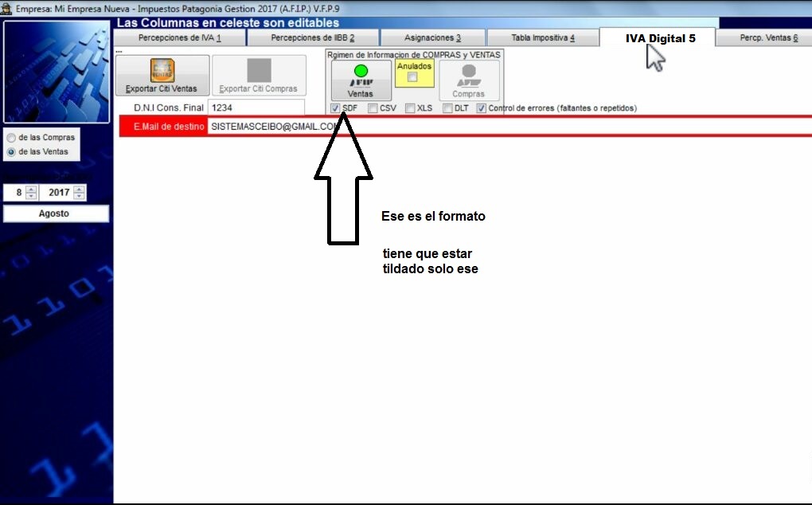Click the D.N.I Cons. Final input field

[x=256, y=108]
